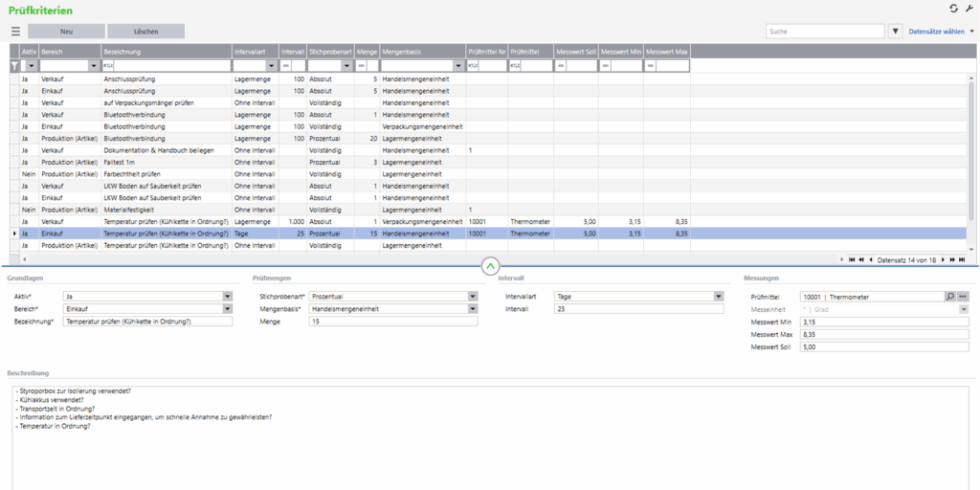Collapse the detail panel with green chevron

(490, 266)
